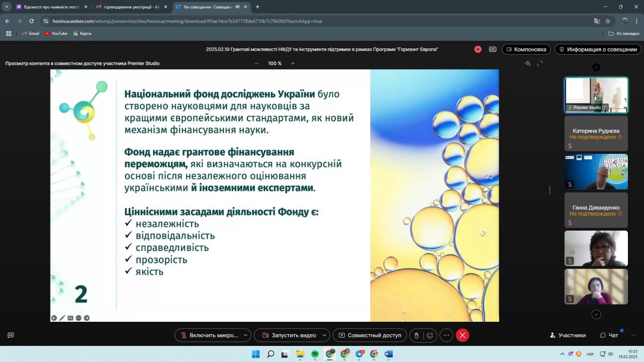Expand the video options dropdown arrow
The width and height of the screenshot is (644, 362).
[324, 335]
